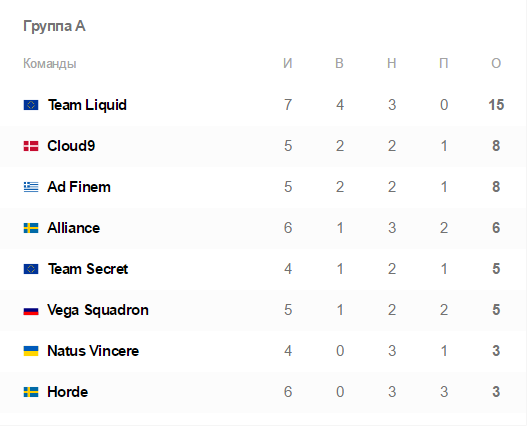Click the Группа A heading
This screenshot has height=427, width=527.
coord(54,26)
